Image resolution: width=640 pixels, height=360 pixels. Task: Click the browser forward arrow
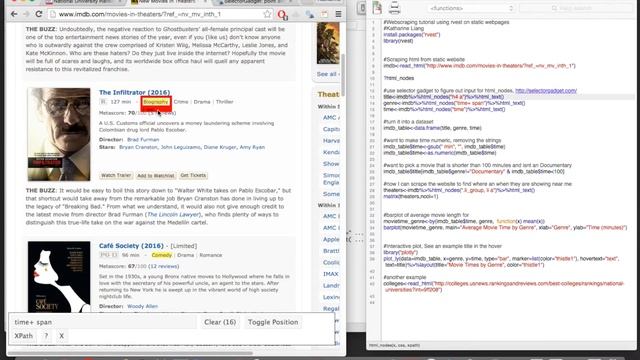pyautogui.click(x=26, y=14)
